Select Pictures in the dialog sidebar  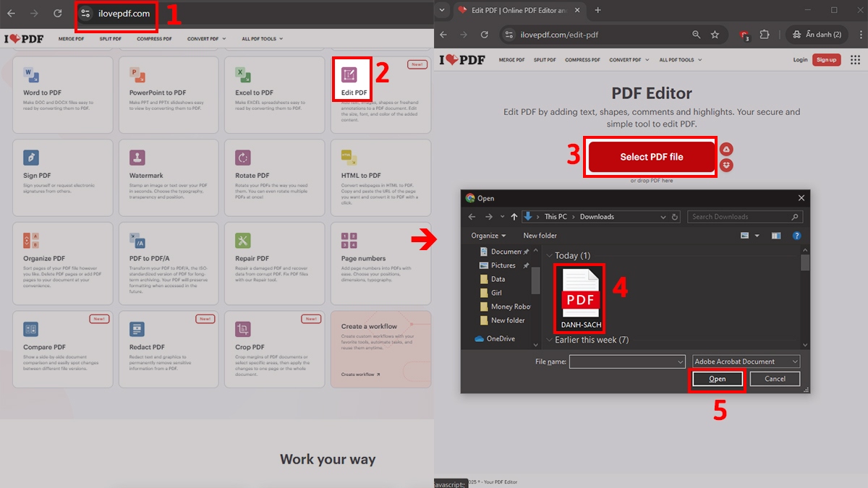504,265
